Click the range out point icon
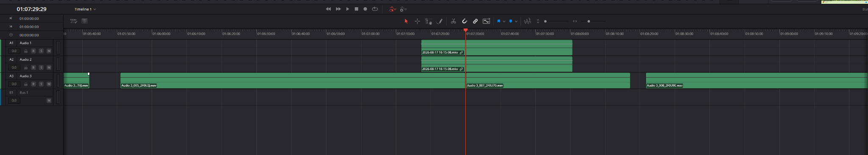868x155 pixels. click(11, 26)
